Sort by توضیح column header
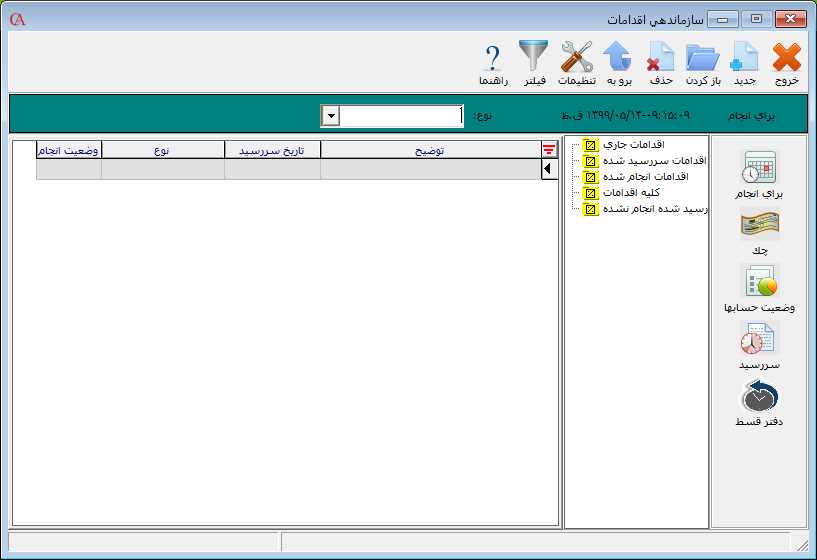Screen dimensions: 817x560 tap(431, 150)
